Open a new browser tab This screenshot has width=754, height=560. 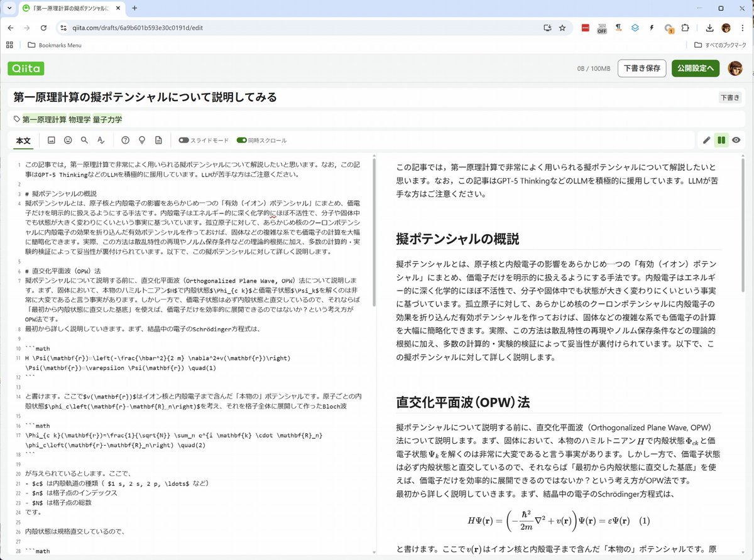tap(134, 8)
